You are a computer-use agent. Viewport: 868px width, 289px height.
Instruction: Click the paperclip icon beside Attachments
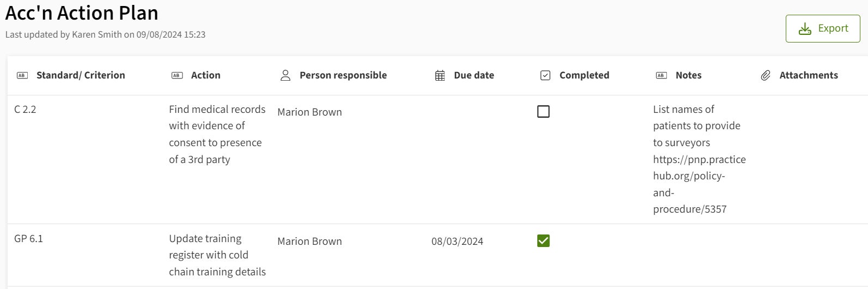(x=766, y=75)
